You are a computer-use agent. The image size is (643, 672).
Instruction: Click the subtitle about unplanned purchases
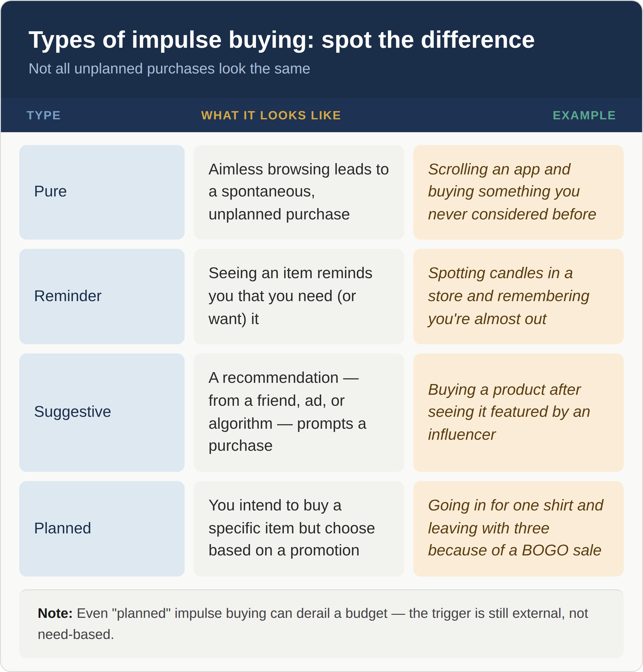point(169,69)
